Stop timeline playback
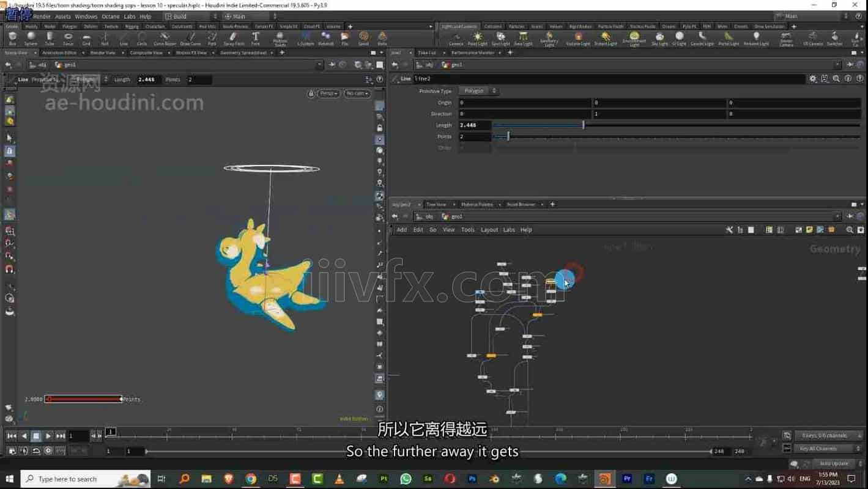Image resolution: width=868 pixels, height=489 pixels. (x=36, y=436)
